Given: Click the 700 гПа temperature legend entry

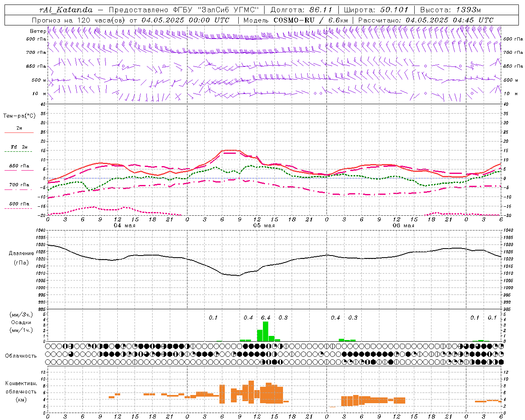Looking at the screenshot, I should coord(19,185).
